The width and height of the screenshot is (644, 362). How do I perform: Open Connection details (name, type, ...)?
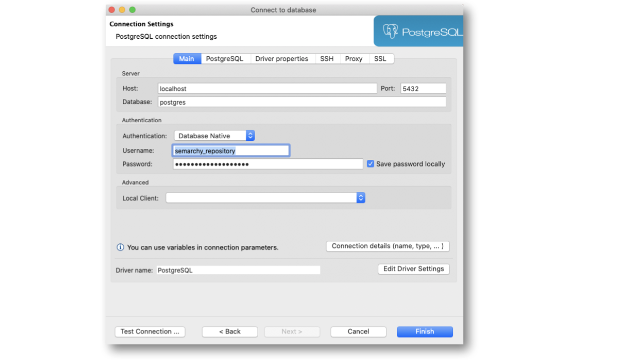tap(388, 246)
